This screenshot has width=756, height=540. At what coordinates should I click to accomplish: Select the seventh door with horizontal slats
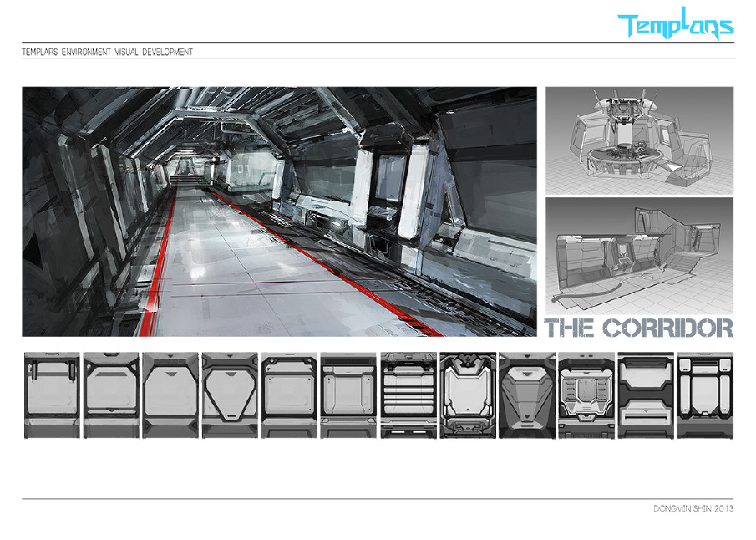point(408,395)
